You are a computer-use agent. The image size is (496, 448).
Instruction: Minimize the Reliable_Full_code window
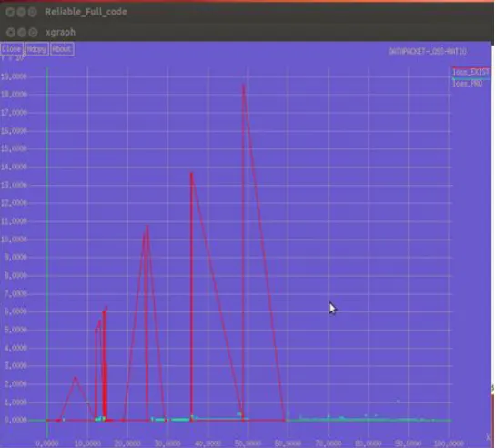(x=21, y=12)
